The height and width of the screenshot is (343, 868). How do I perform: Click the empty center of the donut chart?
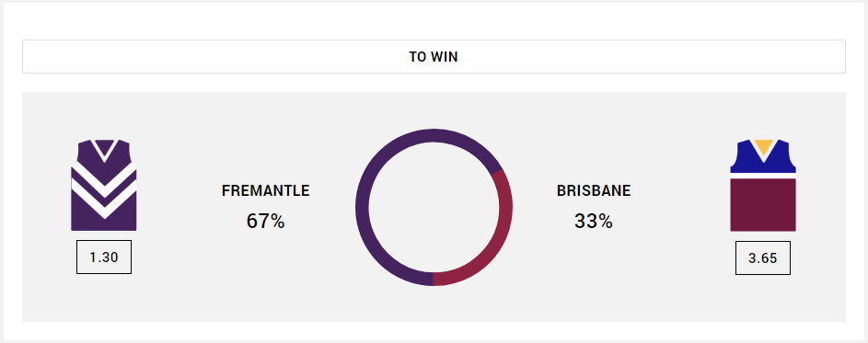coord(434,208)
